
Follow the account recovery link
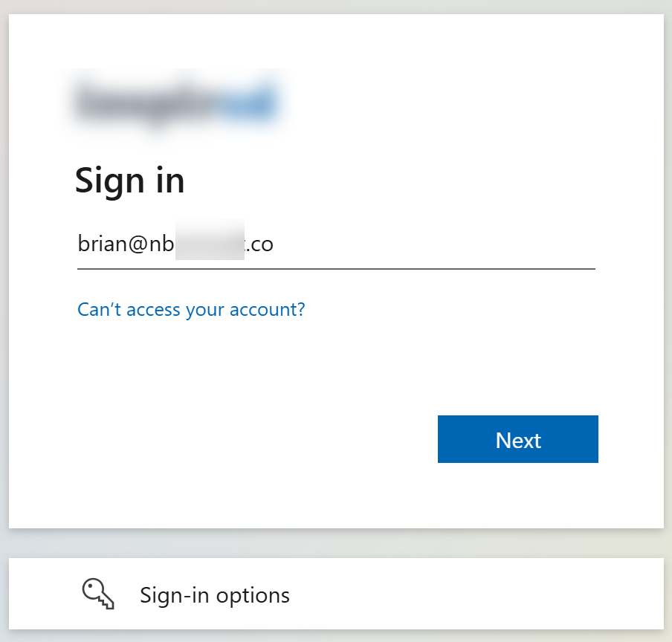[x=191, y=309]
